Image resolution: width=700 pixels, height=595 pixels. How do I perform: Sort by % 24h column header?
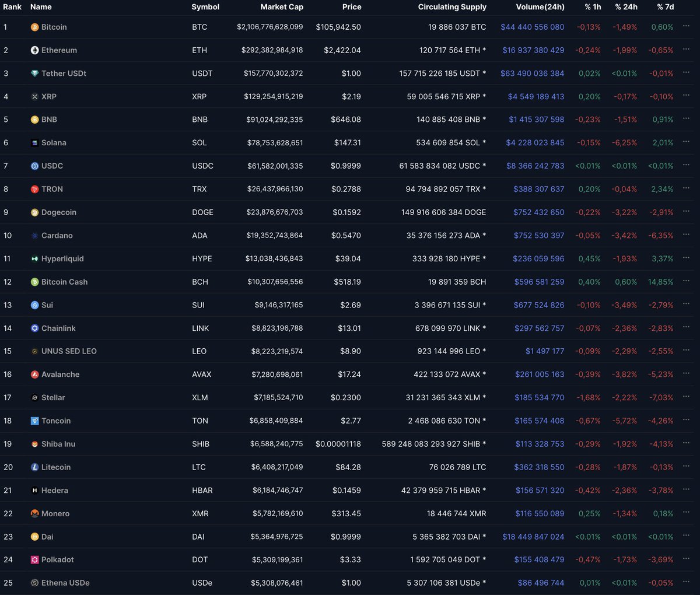coord(626,7)
